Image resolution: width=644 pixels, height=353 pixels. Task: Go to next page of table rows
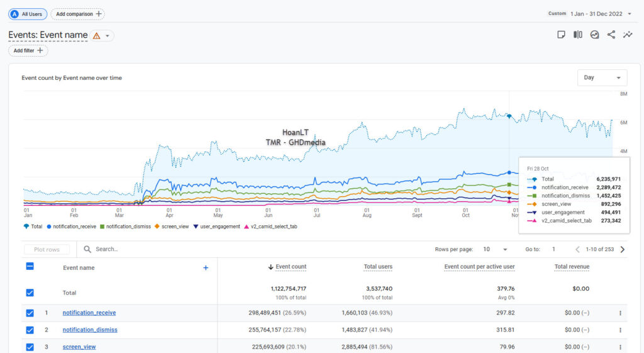pos(623,249)
